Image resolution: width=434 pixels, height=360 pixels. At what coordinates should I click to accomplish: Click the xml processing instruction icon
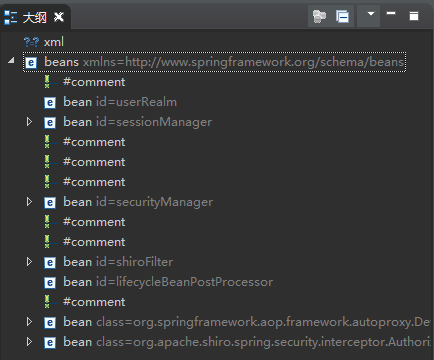coord(31,42)
